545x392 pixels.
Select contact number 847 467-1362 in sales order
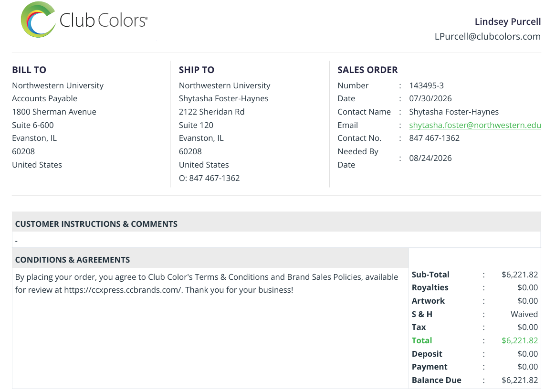click(434, 138)
